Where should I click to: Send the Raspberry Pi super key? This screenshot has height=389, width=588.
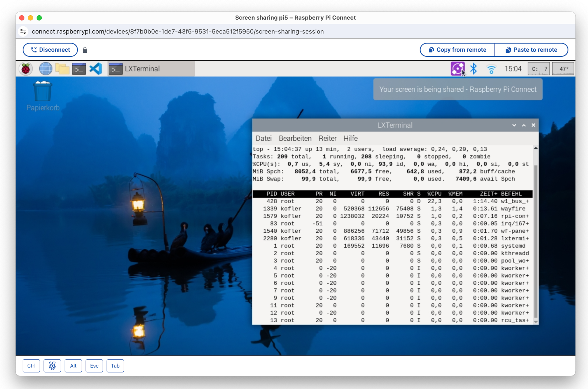[52, 366]
